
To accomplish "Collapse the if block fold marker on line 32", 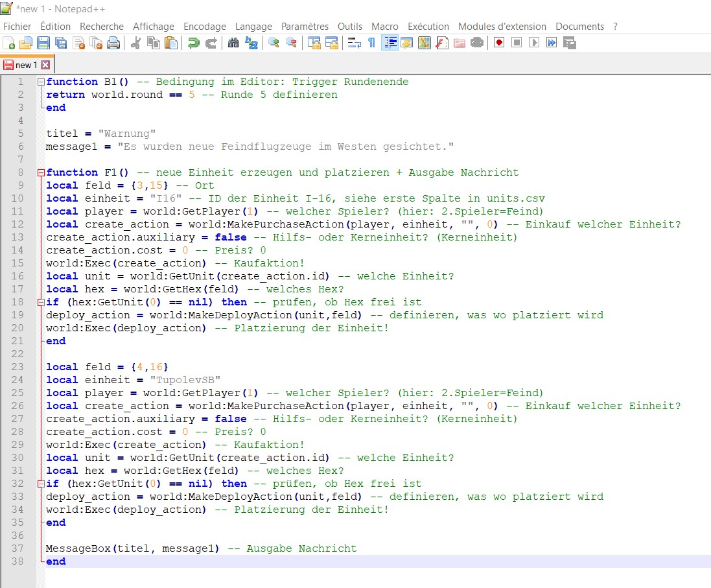I will click(41, 484).
